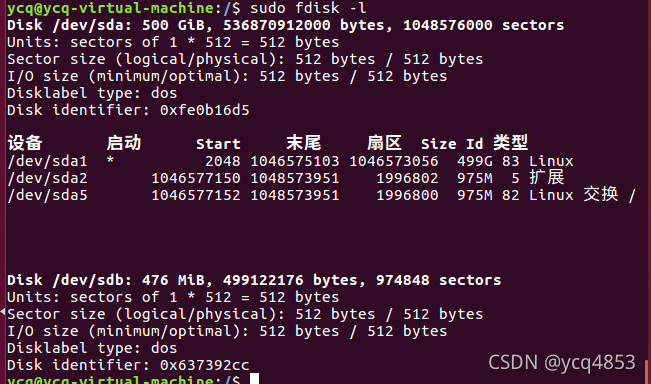651x384 pixels.
Task: Click the "Id" column header
Action: pos(475,144)
